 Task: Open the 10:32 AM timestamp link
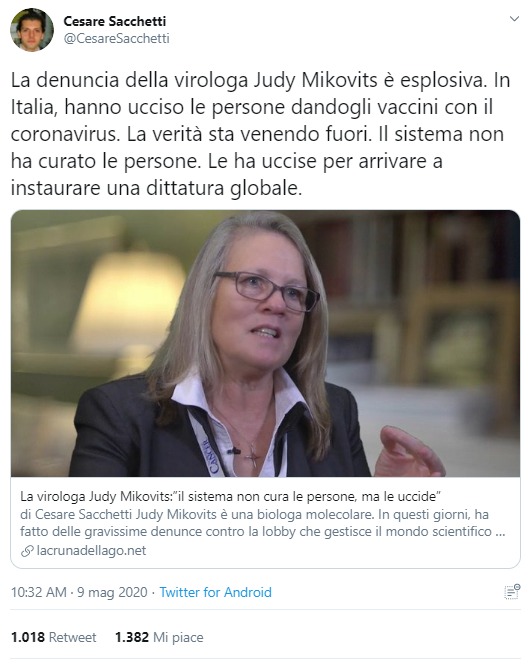tap(39, 592)
